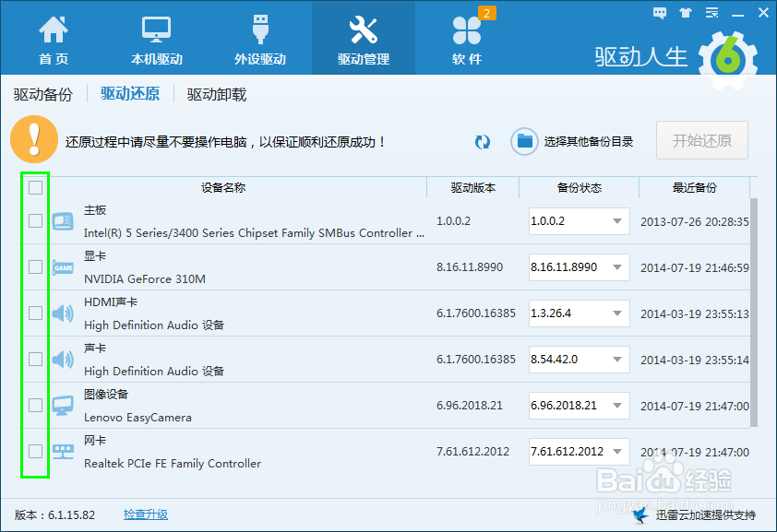Click the HDMI声卡 speaker icon
The width and height of the screenshot is (777, 532).
pyautogui.click(x=63, y=313)
